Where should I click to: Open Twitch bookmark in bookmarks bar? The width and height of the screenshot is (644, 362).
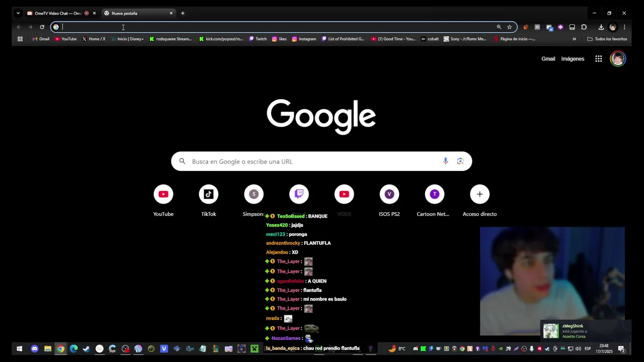(258, 39)
